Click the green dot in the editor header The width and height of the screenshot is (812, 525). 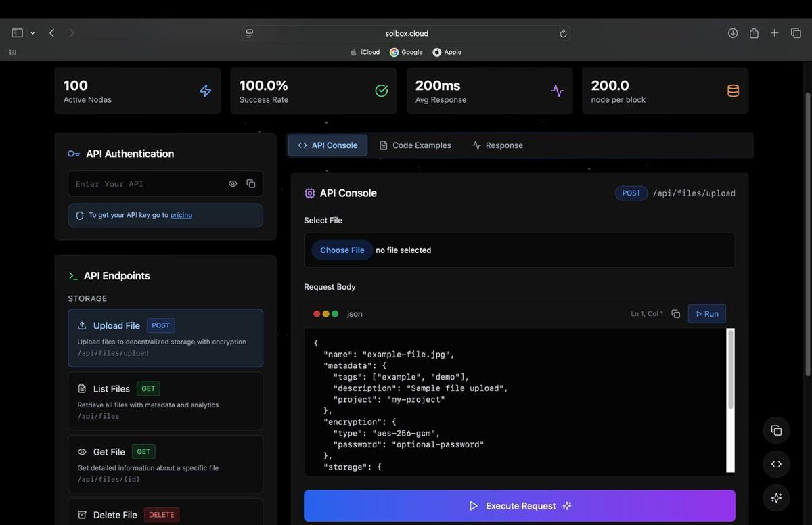[x=335, y=314]
